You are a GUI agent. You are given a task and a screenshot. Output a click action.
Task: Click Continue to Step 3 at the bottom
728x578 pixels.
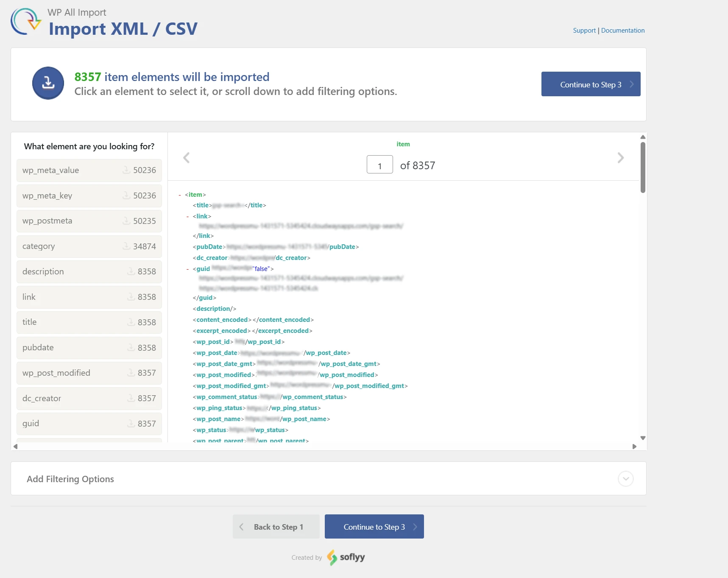coord(374,526)
